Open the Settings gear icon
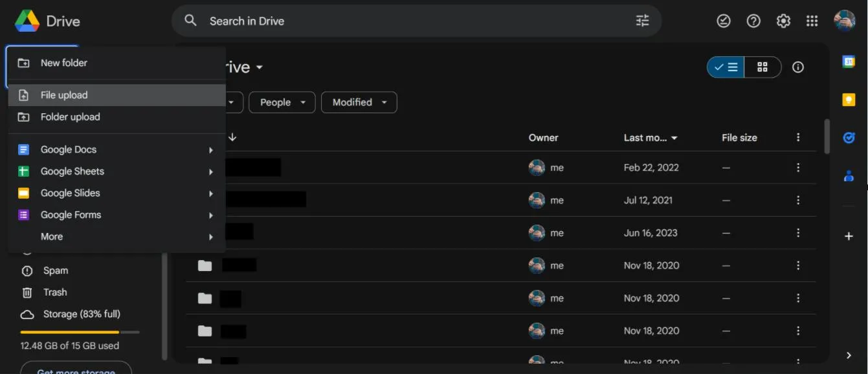Image resolution: width=868 pixels, height=374 pixels. pos(783,21)
